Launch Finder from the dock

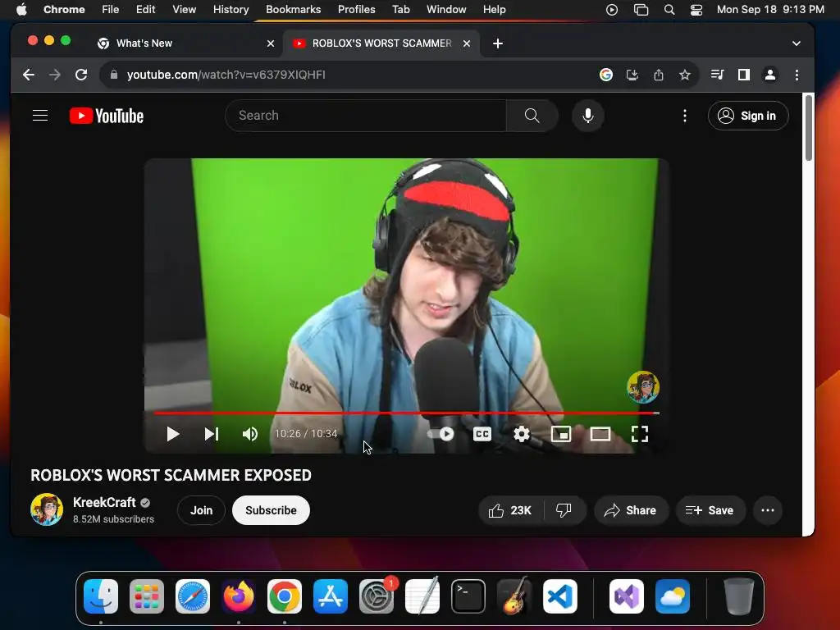pyautogui.click(x=101, y=596)
